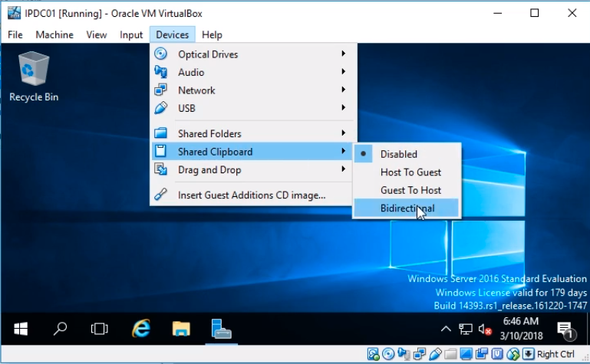Expand the Network submenu arrow
This screenshot has width=590, height=364.
pyautogui.click(x=343, y=90)
